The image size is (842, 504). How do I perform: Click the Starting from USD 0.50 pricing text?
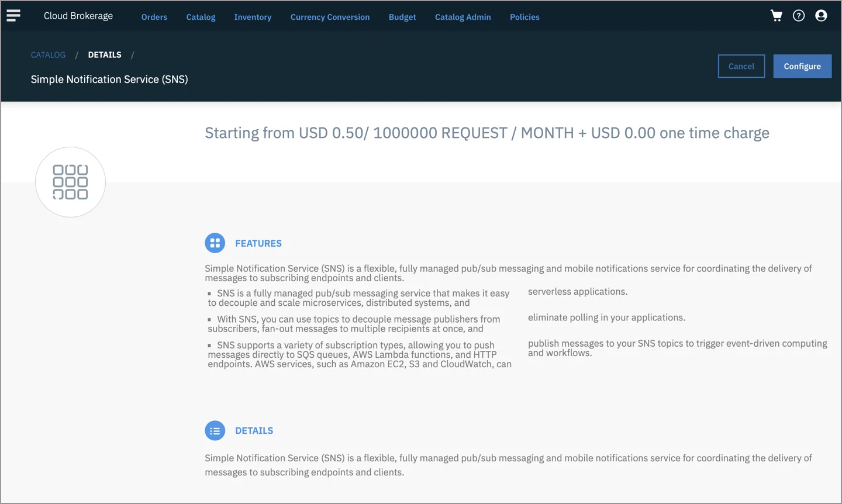pyautogui.click(x=487, y=133)
